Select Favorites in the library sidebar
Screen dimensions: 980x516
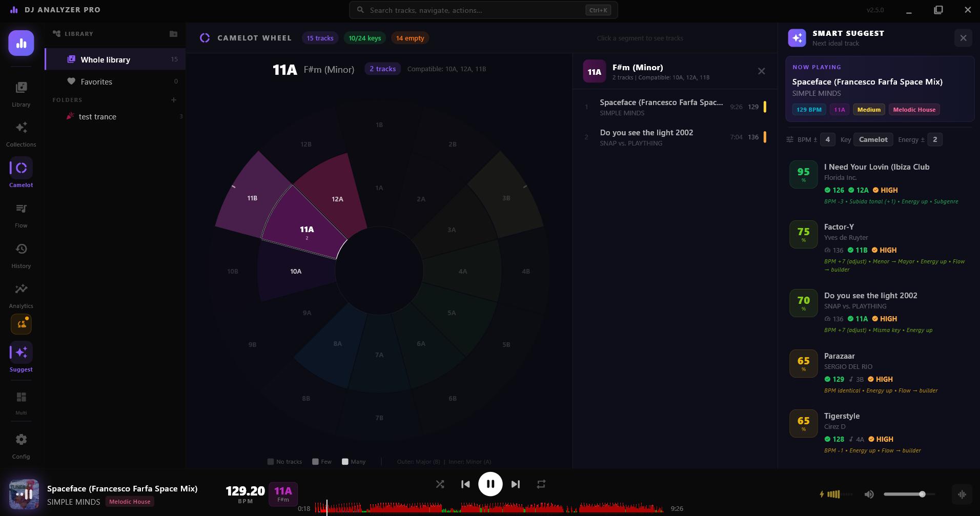click(x=96, y=81)
